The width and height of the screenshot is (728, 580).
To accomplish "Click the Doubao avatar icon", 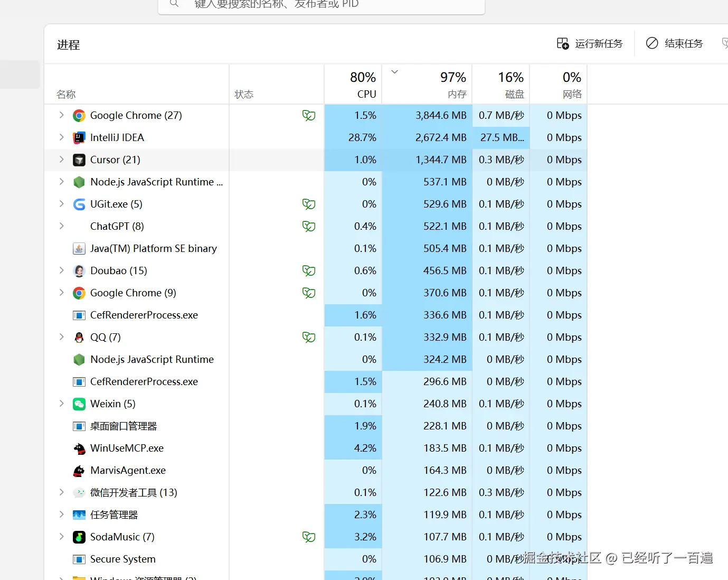I will [79, 271].
